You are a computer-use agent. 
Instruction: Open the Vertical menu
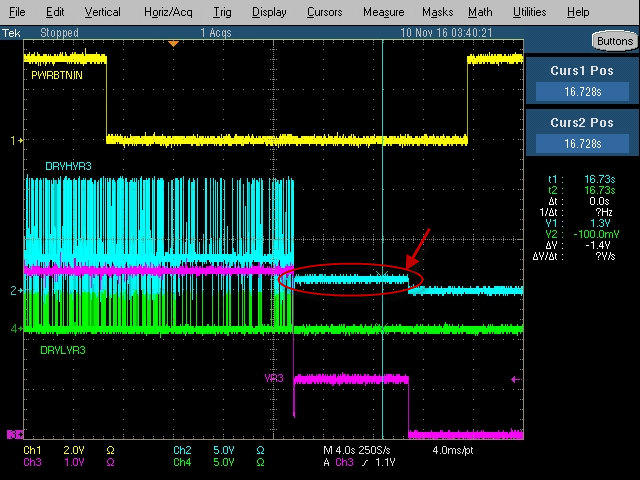(102, 12)
